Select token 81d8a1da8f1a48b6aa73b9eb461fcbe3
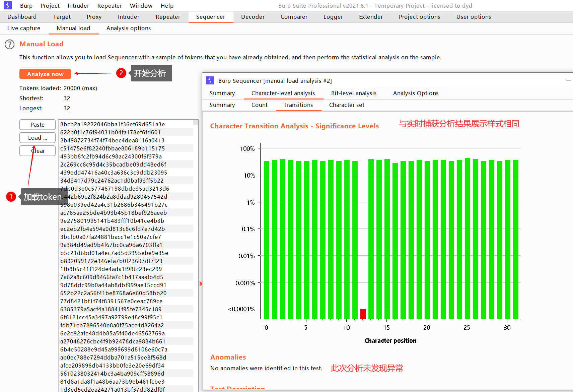573x392 pixels. 126,382
